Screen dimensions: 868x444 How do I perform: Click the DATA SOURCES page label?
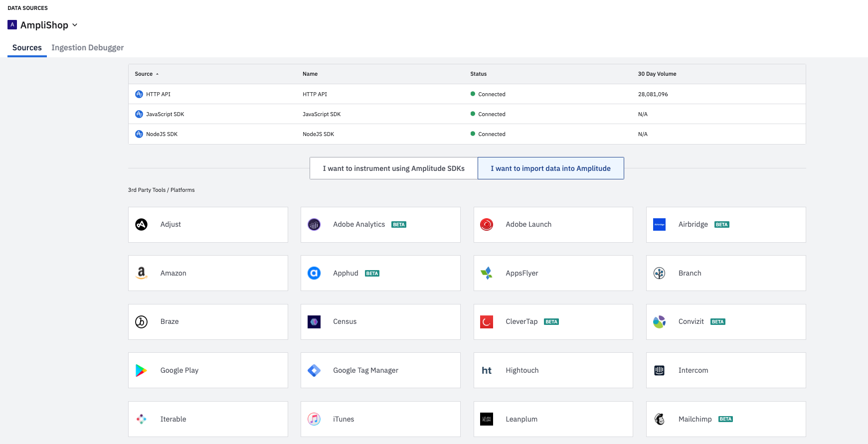pyautogui.click(x=28, y=8)
